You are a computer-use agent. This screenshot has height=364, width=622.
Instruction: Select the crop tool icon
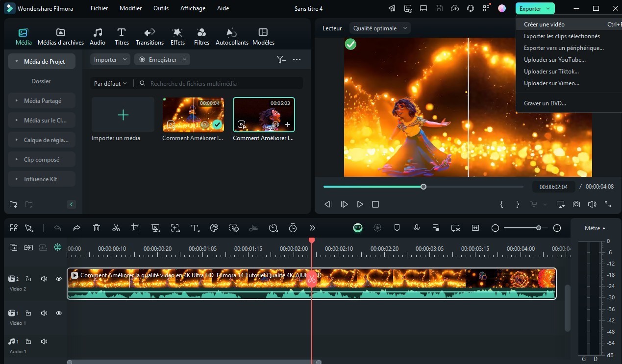coord(136,228)
